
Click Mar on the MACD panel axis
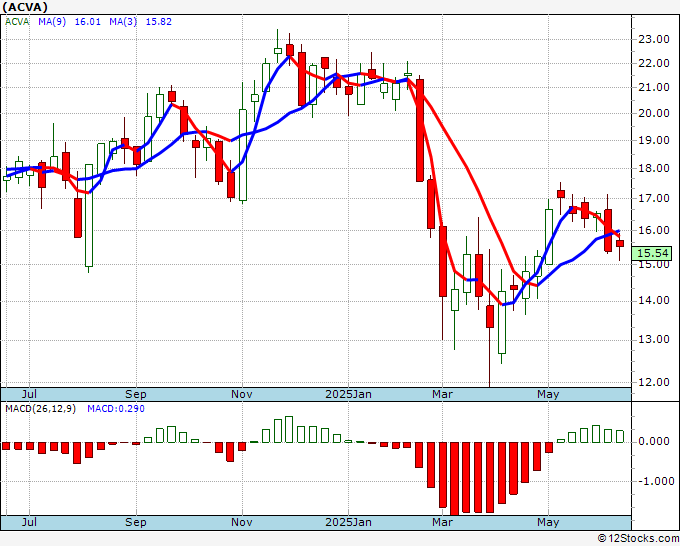442,522
